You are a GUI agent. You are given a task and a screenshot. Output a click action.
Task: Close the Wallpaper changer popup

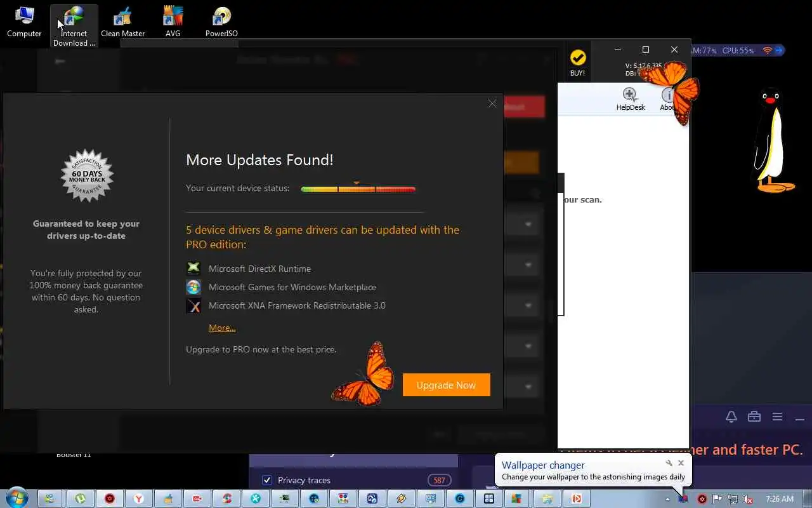[681, 463]
